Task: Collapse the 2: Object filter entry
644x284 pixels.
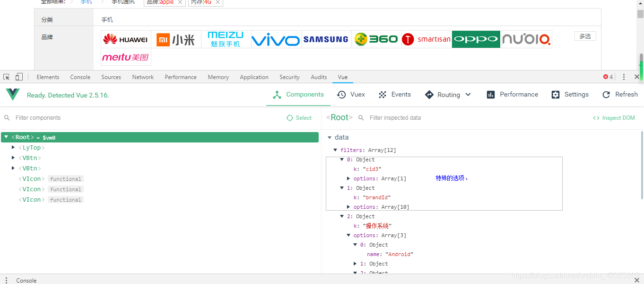Action: (x=342, y=216)
